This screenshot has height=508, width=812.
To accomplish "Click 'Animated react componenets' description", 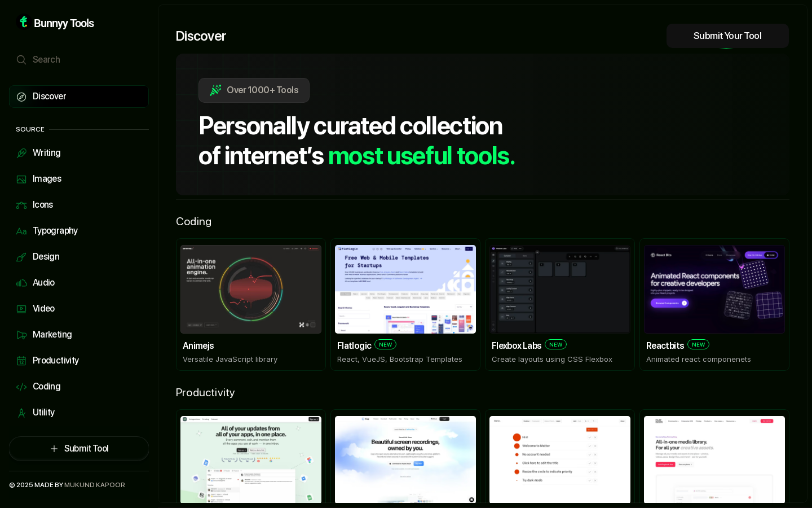I will pyautogui.click(x=699, y=360).
